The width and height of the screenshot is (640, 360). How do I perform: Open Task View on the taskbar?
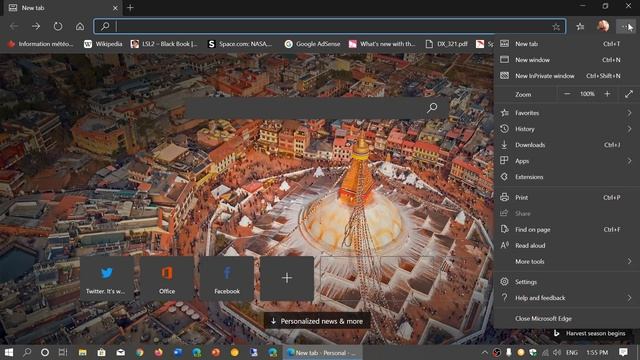(63, 352)
